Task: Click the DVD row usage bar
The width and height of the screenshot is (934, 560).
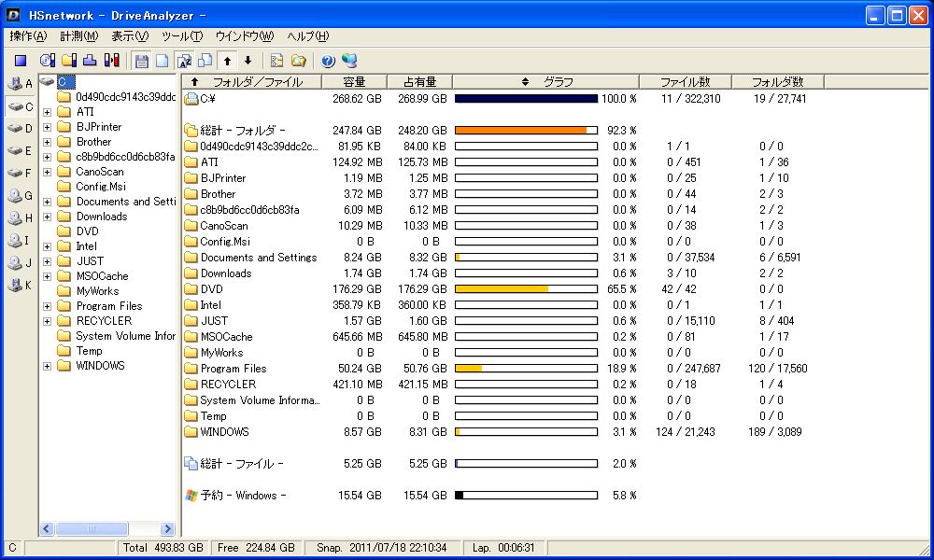Action: point(526,289)
